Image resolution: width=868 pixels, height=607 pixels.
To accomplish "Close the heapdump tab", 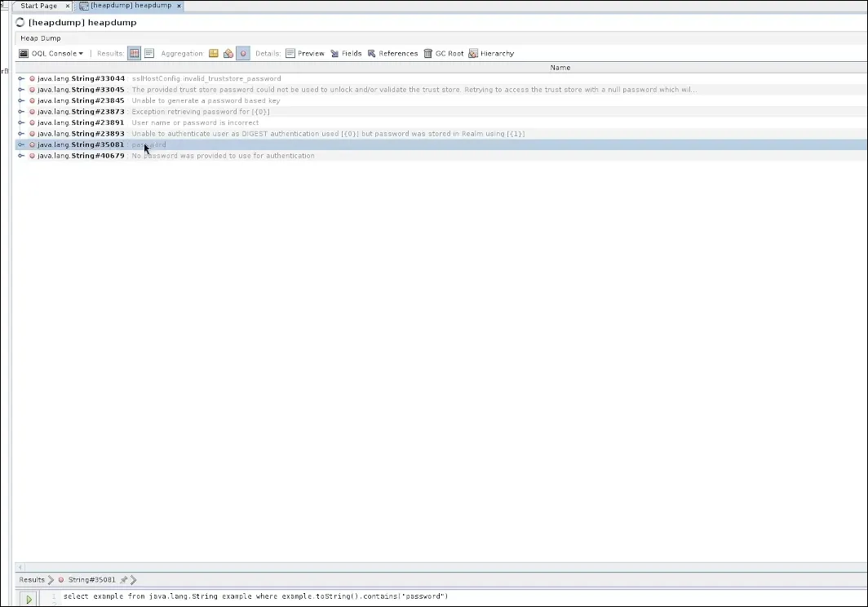I will [x=179, y=6].
